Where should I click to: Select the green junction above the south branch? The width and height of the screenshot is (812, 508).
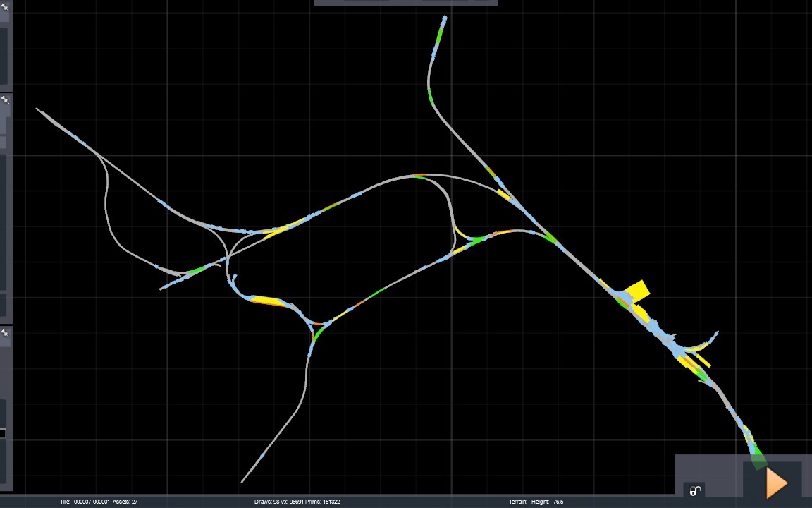(x=317, y=332)
